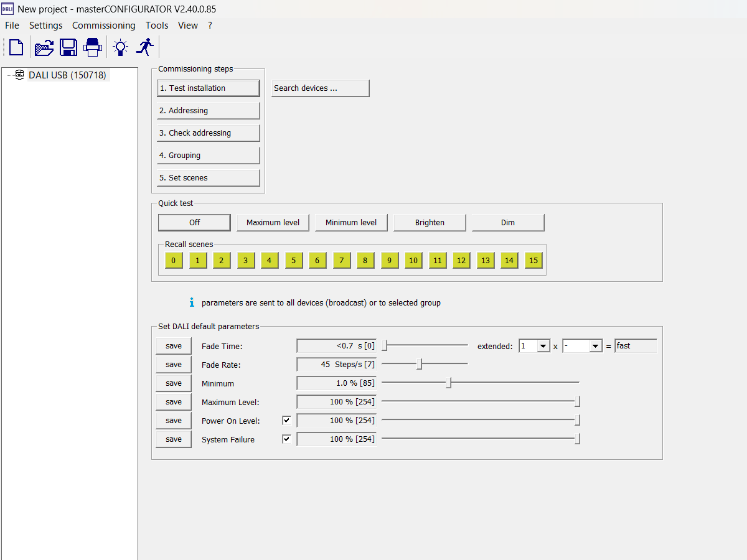Toggle the System Failure checkbox
The height and width of the screenshot is (560, 747).
pos(286,439)
